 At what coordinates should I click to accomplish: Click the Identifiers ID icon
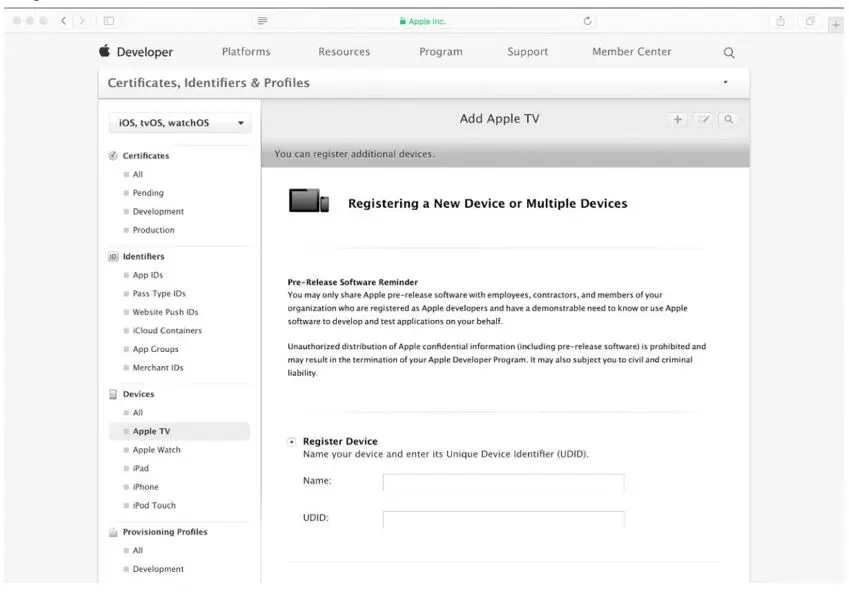pyautogui.click(x=113, y=256)
